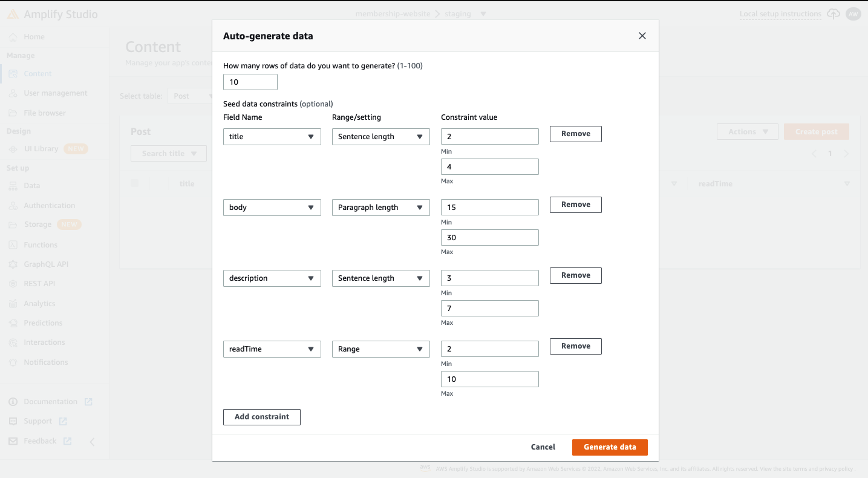
Task: Click the body Max value field
Action: pyautogui.click(x=490, y=238)
